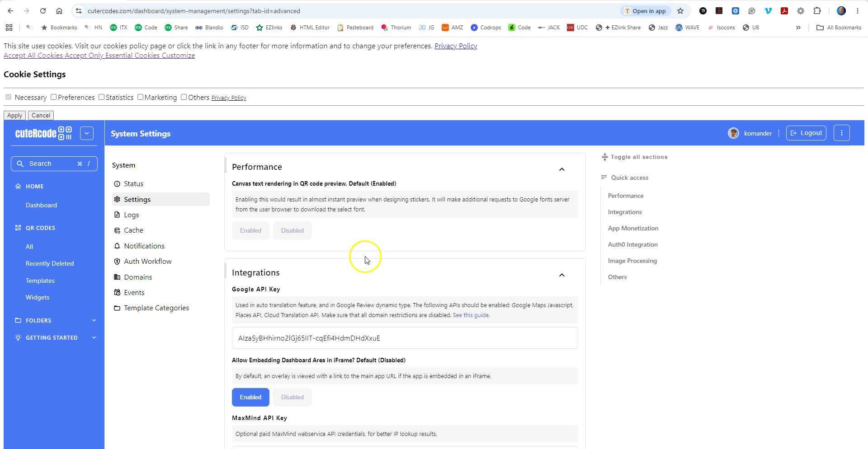Collapse the Performance section chevron
This screenshot has width=868, height=449.
pyautogui.click(x=561, y=169)
